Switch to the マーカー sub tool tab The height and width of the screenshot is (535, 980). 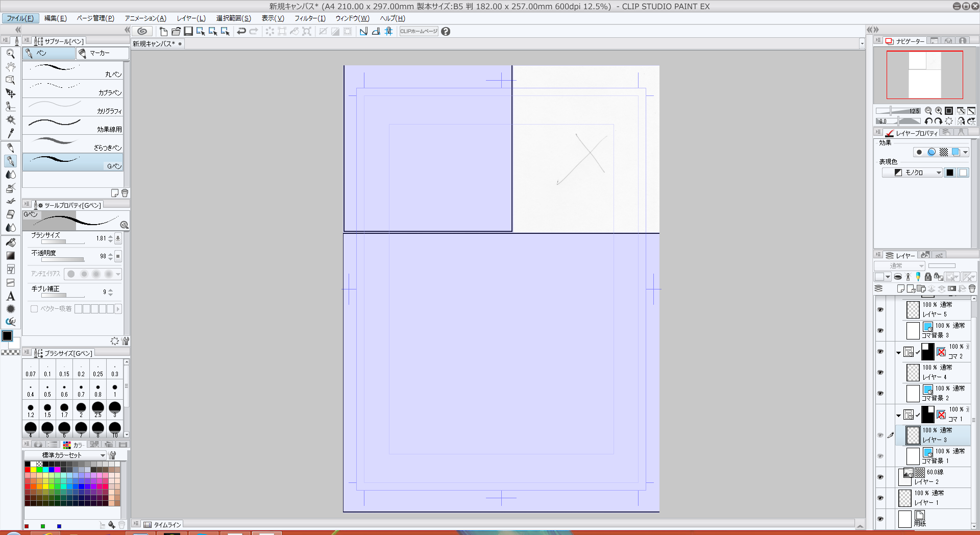101,53
